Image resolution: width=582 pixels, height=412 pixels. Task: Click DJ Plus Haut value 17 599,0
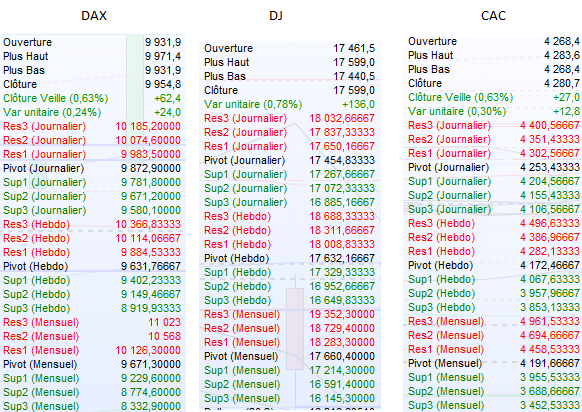354,62
